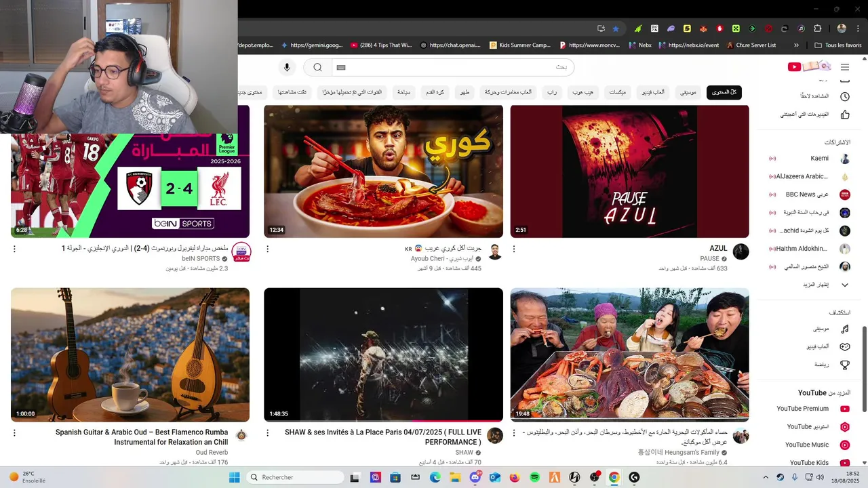Screen dimensions: 868x488
Task: Open options menu for Spanish Guitar video
Action: tap(14, 432)
